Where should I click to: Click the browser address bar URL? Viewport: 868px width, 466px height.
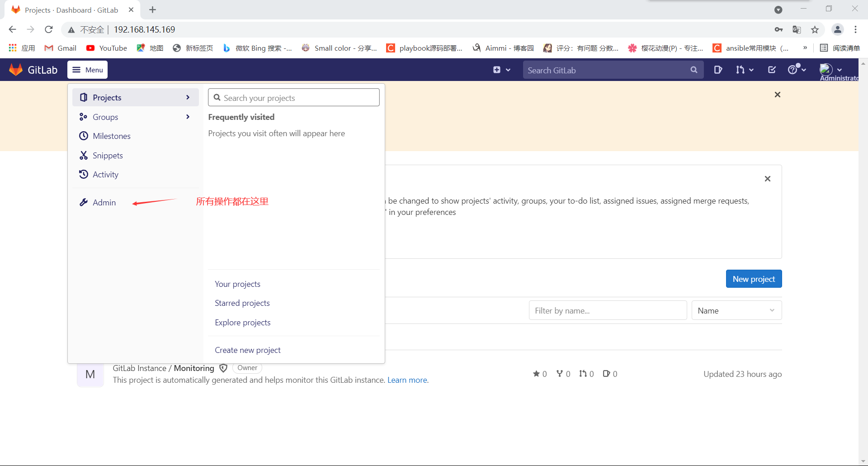pos(144,29)
